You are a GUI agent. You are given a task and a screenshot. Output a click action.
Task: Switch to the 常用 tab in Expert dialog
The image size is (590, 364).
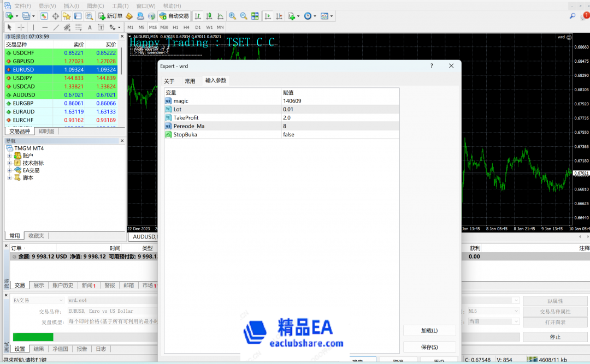[x=190, y=81]
